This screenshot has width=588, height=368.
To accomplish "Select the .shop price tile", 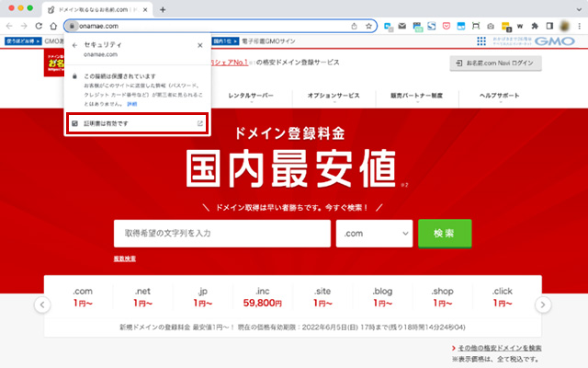I will tap(443, 296).
